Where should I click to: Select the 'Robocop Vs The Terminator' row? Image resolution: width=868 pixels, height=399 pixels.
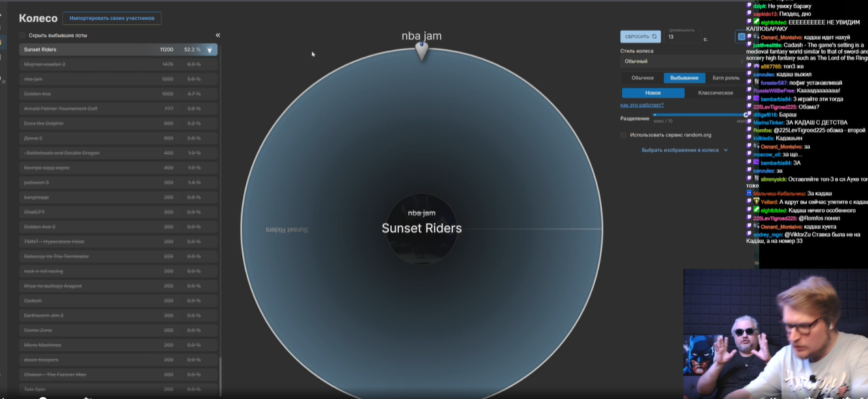click(118, 256)
